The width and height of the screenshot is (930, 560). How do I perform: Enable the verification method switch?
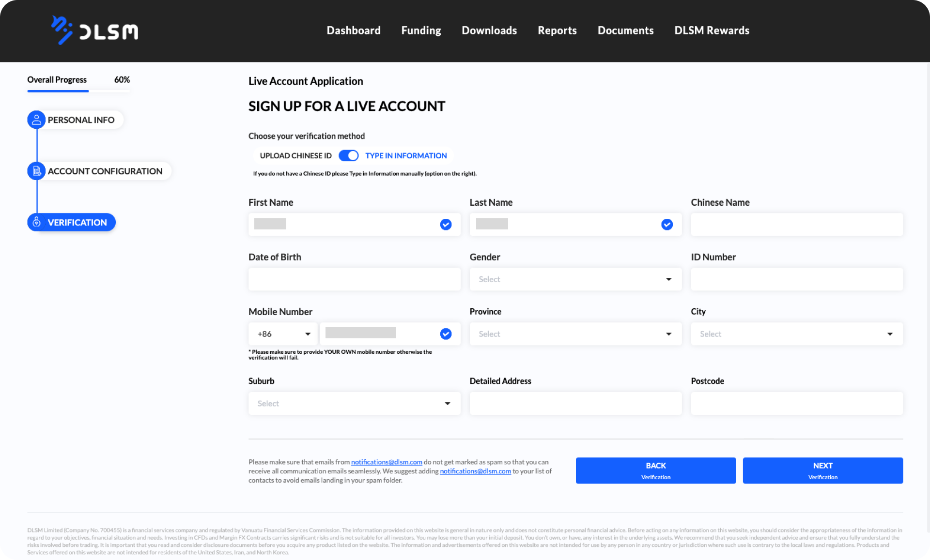coord(348,155)
